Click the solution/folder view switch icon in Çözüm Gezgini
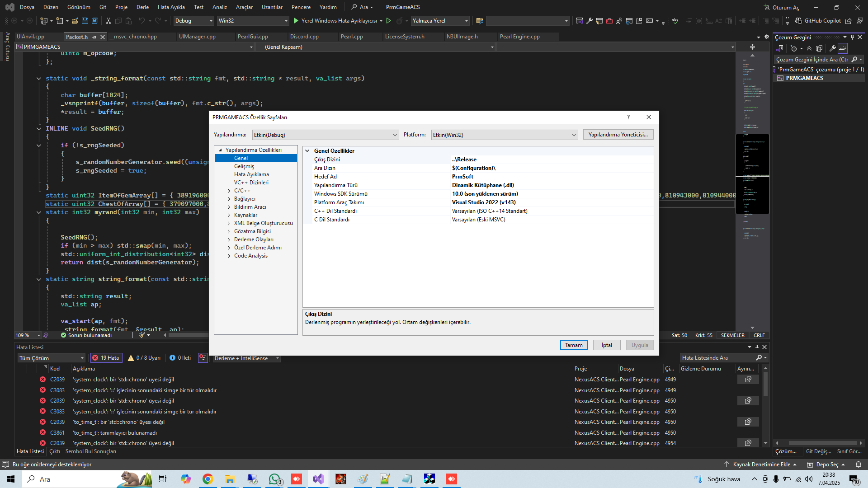This screenshot has height=488, width=868. tap(780, 48)
